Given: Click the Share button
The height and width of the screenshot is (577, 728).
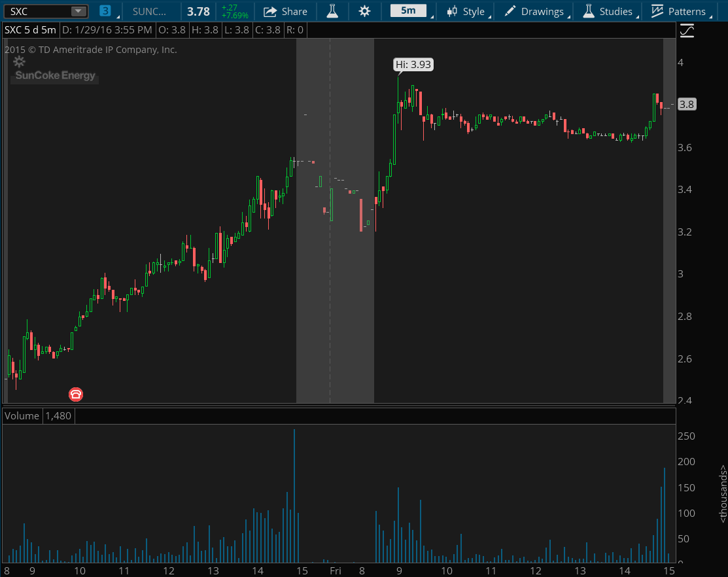Looking at the screenshot, I should (x=285, y=11).
